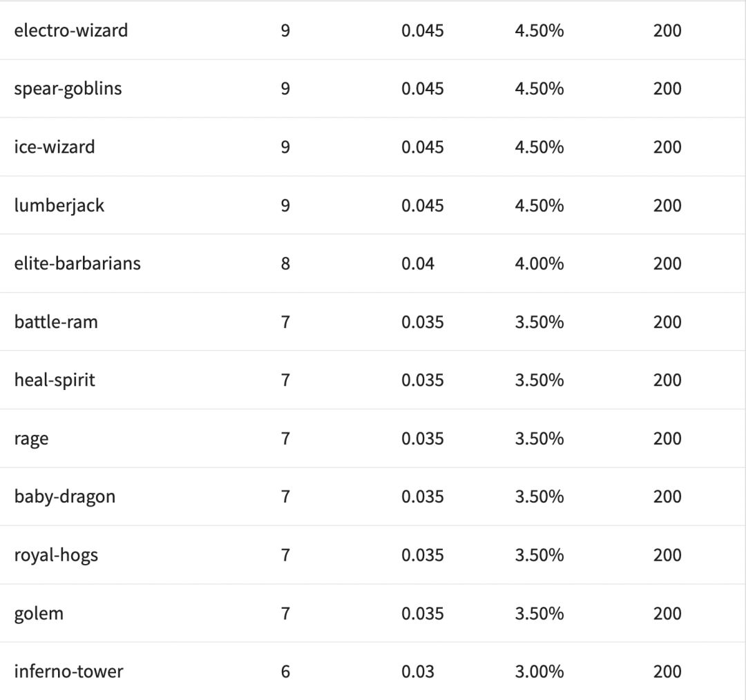746x700 pixels.
Task: Click the golem row label
Action: (39, 613)
